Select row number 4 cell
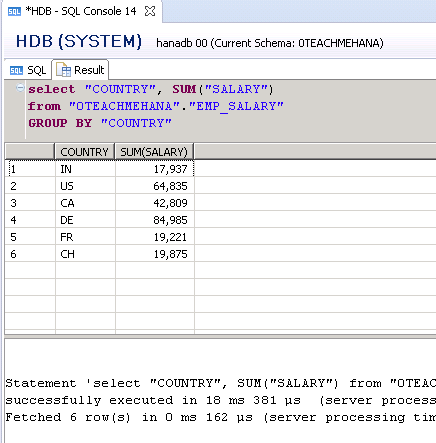The image size is (436, 443). pos(30,220)
